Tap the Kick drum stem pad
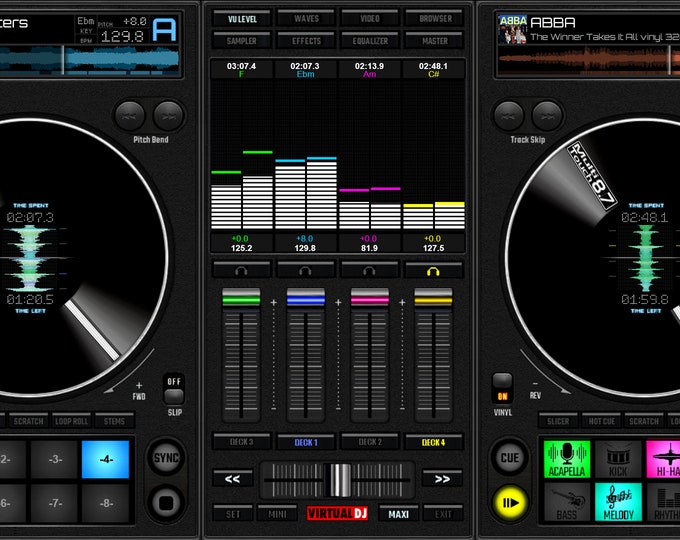 (618, 459)
